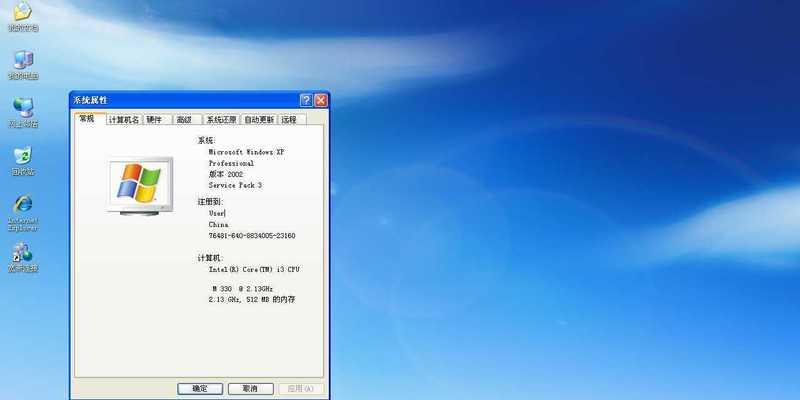Open the broadband connection shortcut icon

pyautogui.click(x=23, y=257)
